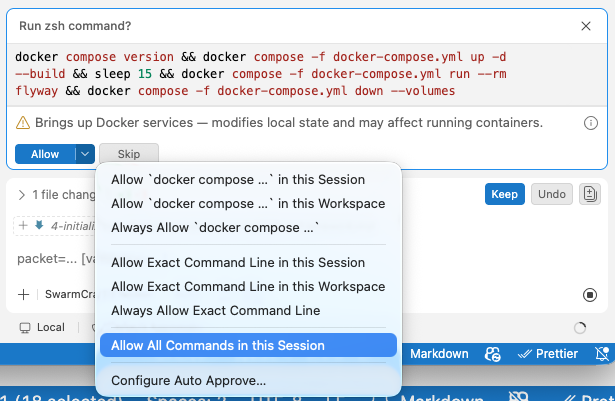Open the Allow button dropdown arrow
615x401 pixels.
[85, 154]
